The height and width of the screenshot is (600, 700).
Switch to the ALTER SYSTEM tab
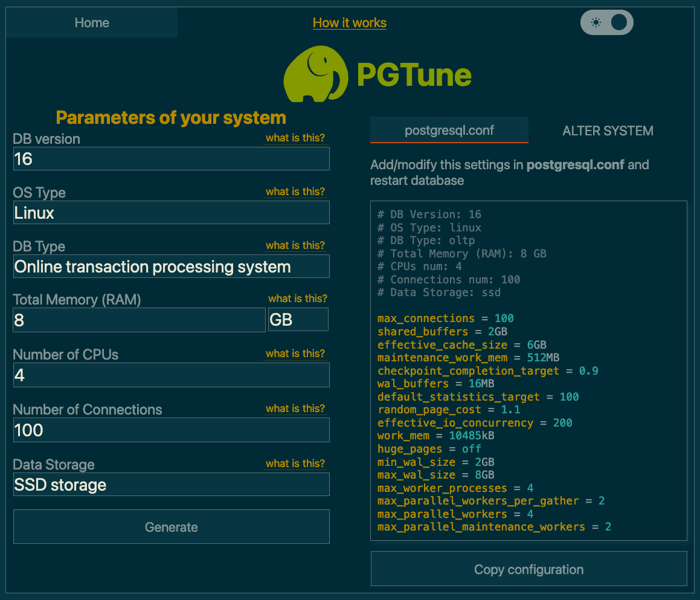(x=608, y=131)
